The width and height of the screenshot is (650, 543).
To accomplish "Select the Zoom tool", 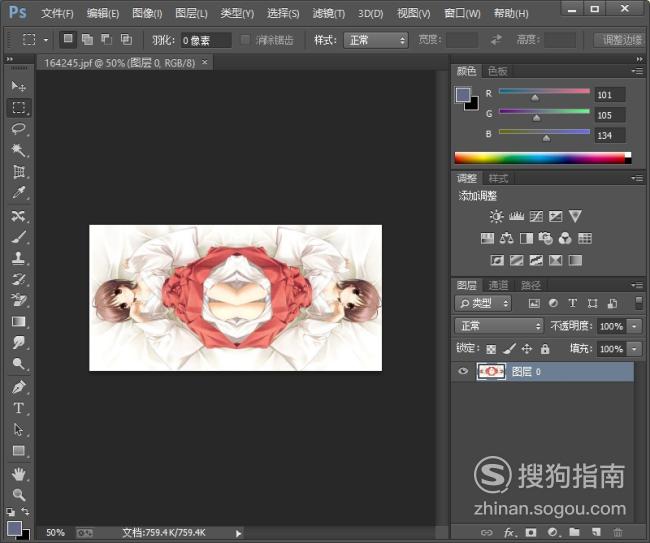I will (18, 495).
